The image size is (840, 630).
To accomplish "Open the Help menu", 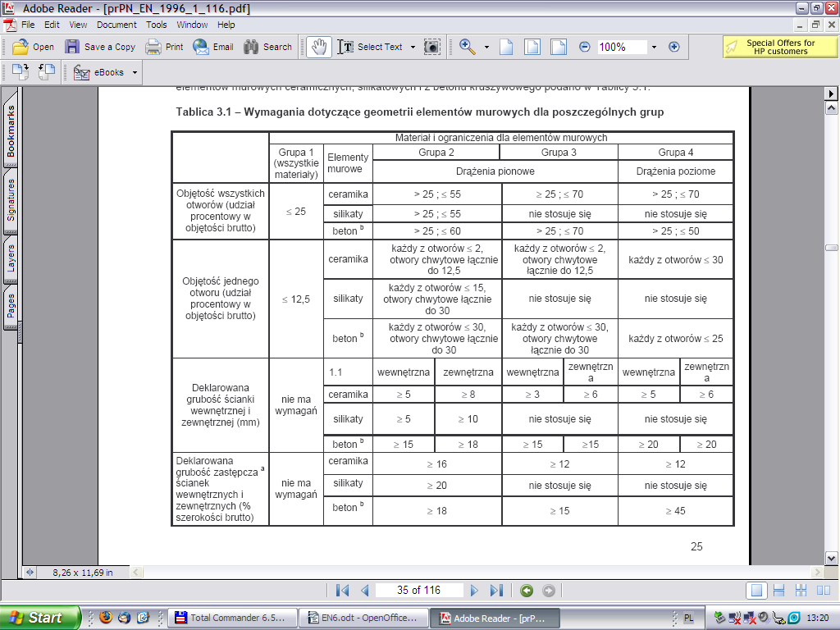I will point(226,25).
